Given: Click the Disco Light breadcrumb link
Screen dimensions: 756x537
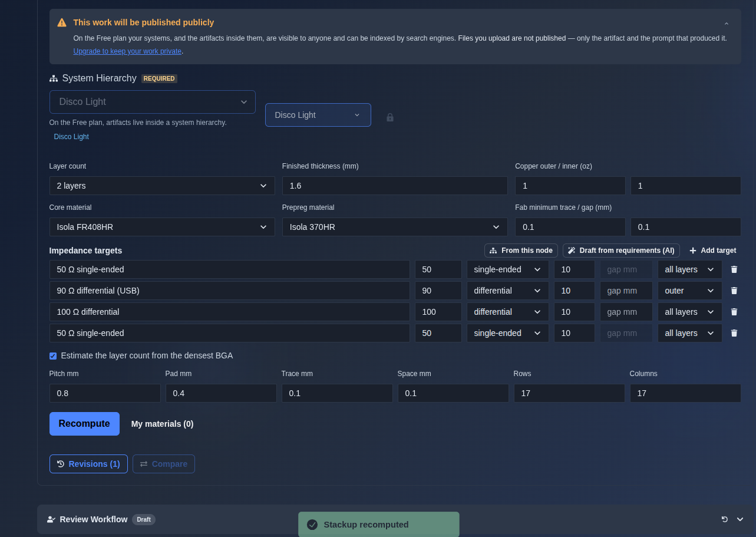Looking at the screenshot, I should 71,137.
